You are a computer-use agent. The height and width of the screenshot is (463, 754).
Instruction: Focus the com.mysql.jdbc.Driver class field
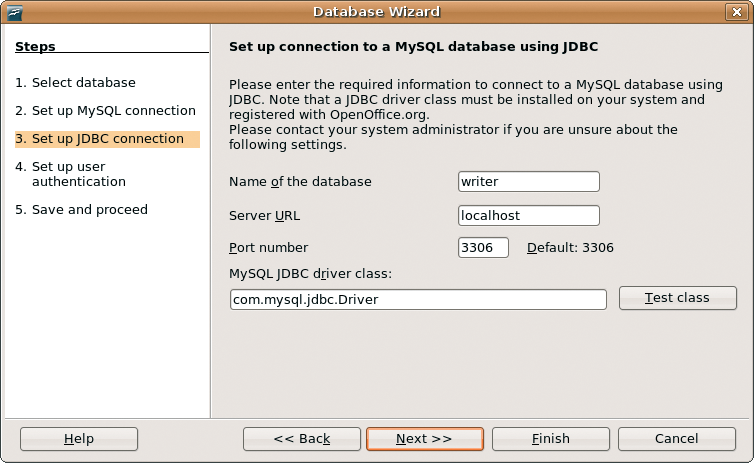click(418, 300)
